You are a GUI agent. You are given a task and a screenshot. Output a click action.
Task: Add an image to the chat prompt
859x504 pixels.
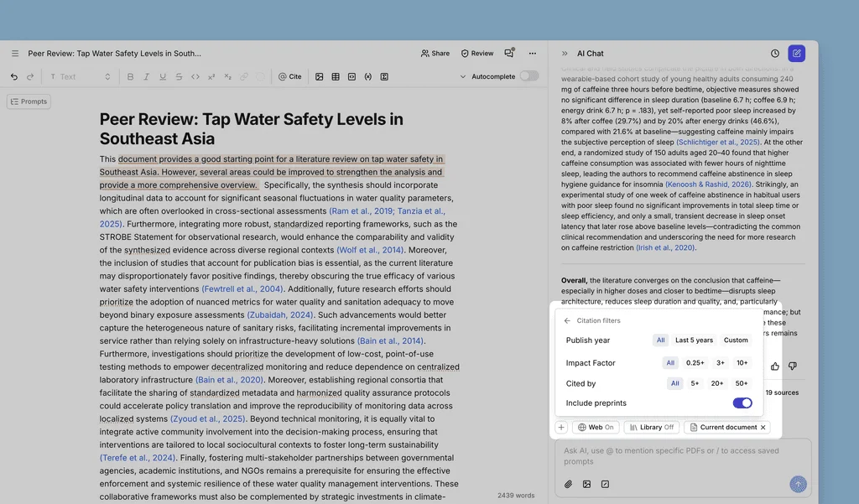point(586,484)
